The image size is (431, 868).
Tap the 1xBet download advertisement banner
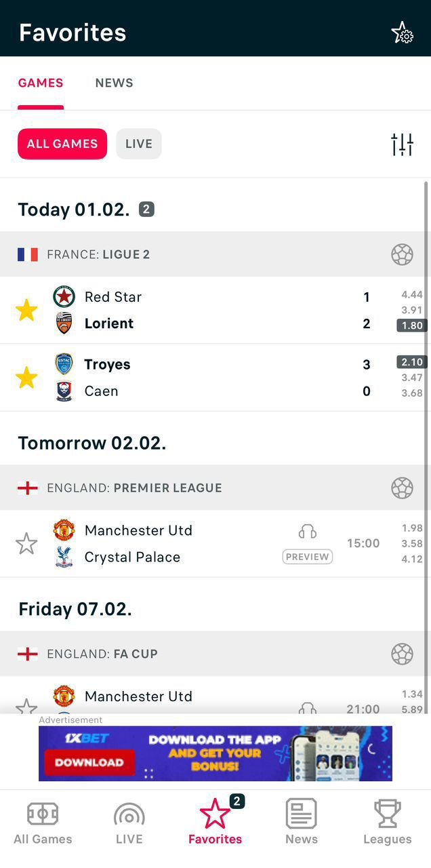coord(215,753)
